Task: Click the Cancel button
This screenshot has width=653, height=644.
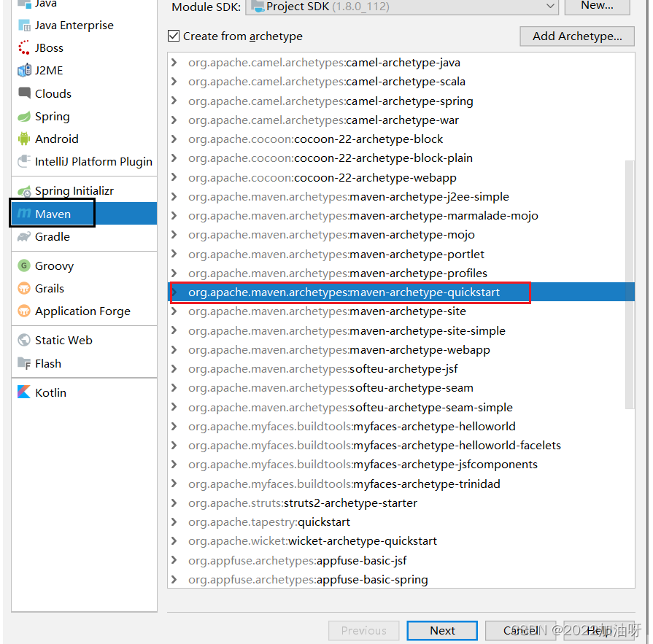Action: pyautogui.click(x=520, y=630)
